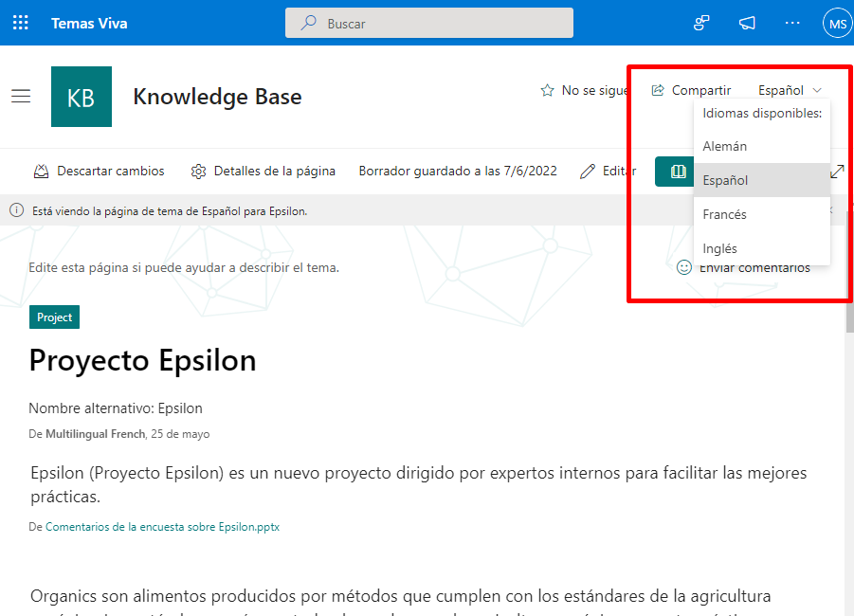
Task: Click Nombre alternativo: Epsilon text
Action: pos(116,408)
